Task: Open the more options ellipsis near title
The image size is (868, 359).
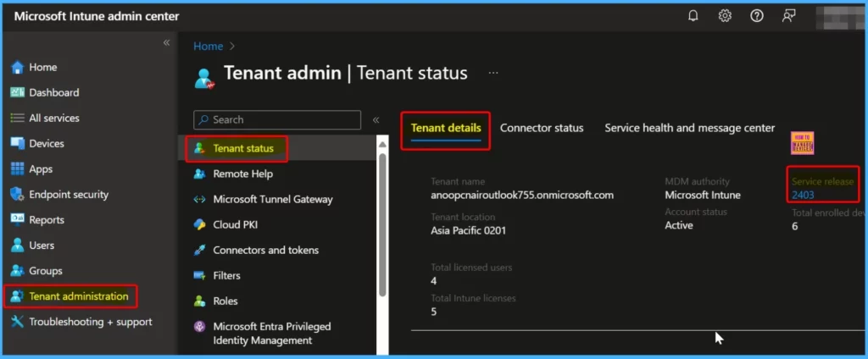Action: tap(493, 73)
